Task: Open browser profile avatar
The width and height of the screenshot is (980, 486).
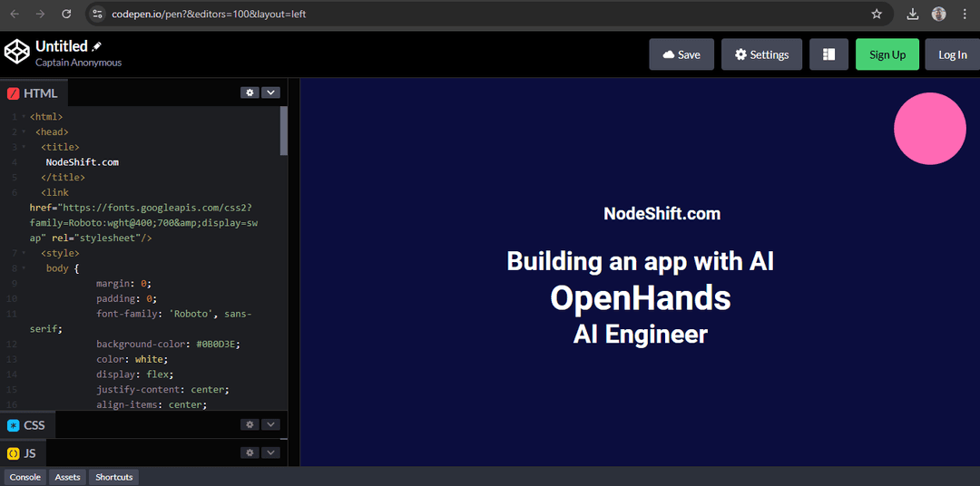Action: pos(939,14)
